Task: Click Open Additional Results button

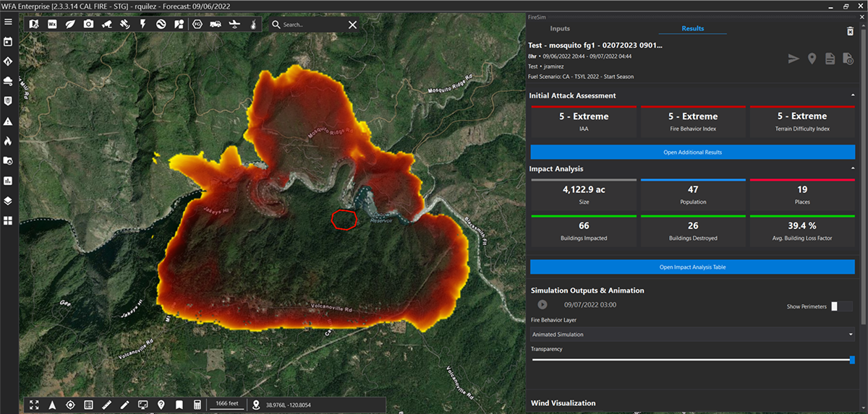Action: coord(692,152)
